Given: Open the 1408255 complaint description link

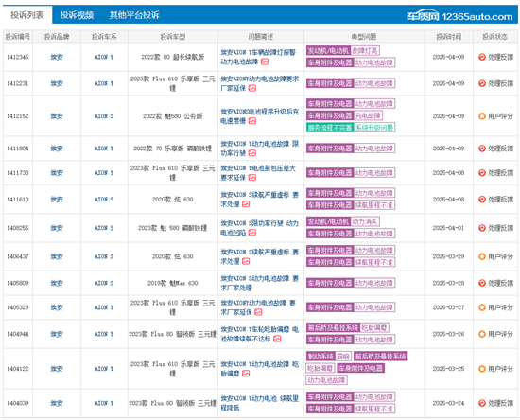Looking at the screenshot, I should click(x=259, y=228).
